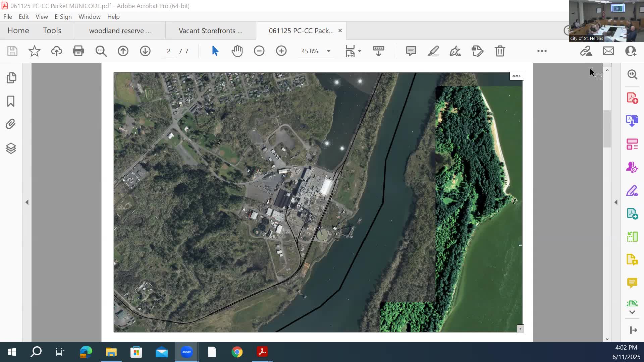Open the zoom percentage dropdown
This screenshot has width=644, height=362.
tap(328, 51)
